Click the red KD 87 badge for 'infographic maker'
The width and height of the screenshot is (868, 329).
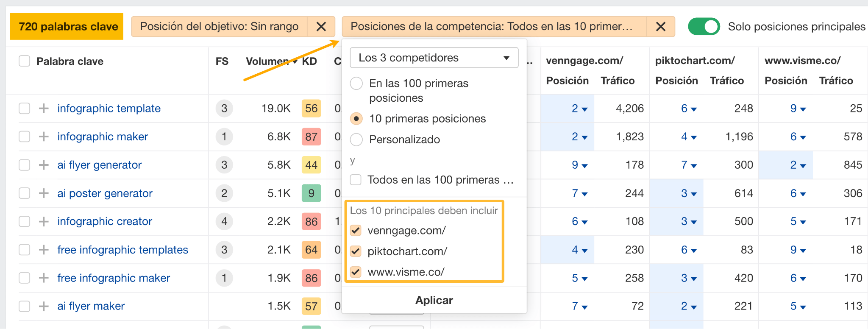click(x=311, y=137)
